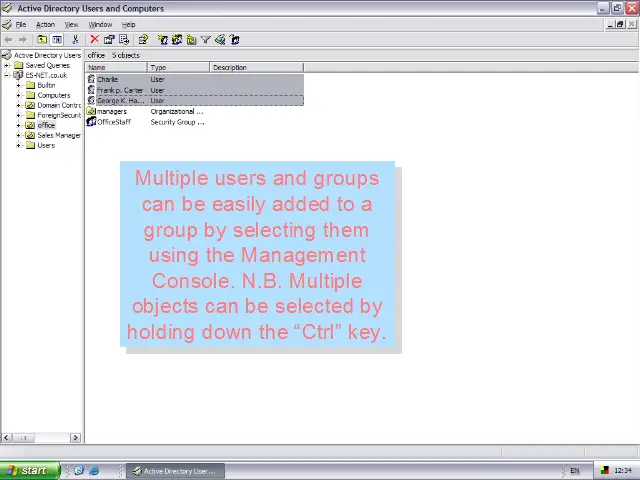This screenshot has width=640, height=480.
Task: Click the ES-NET.co.uk domain icon
Action: click(x=18, y=75)
